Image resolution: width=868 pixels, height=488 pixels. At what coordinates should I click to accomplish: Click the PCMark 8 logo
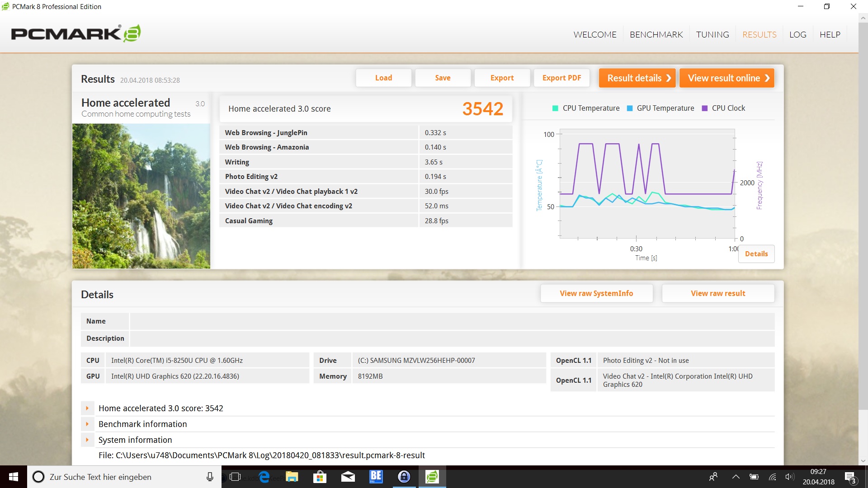tap(75, 33)
